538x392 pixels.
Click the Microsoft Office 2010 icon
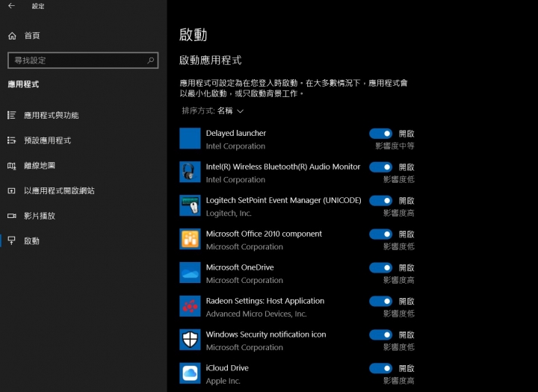click(190, 239)
